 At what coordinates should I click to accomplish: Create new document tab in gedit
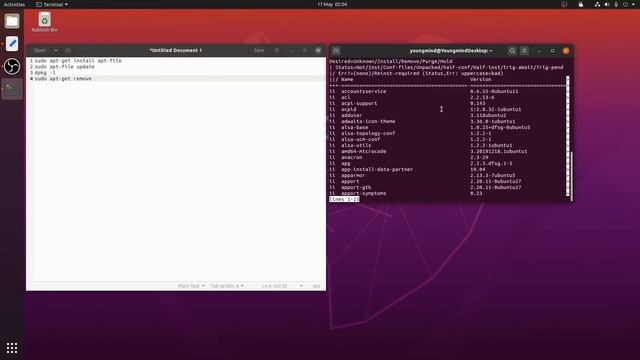pos(68,50)
